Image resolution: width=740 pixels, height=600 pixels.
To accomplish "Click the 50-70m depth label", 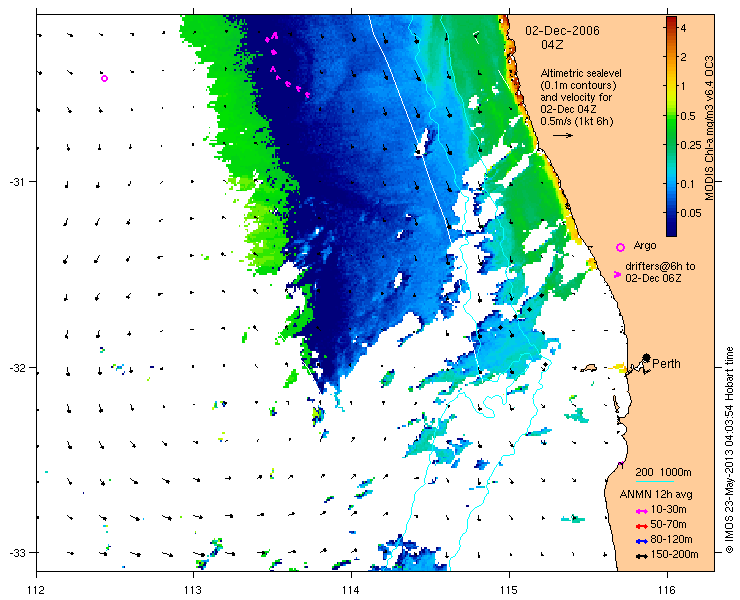I will pyautogui.click(x=668, y=524).
